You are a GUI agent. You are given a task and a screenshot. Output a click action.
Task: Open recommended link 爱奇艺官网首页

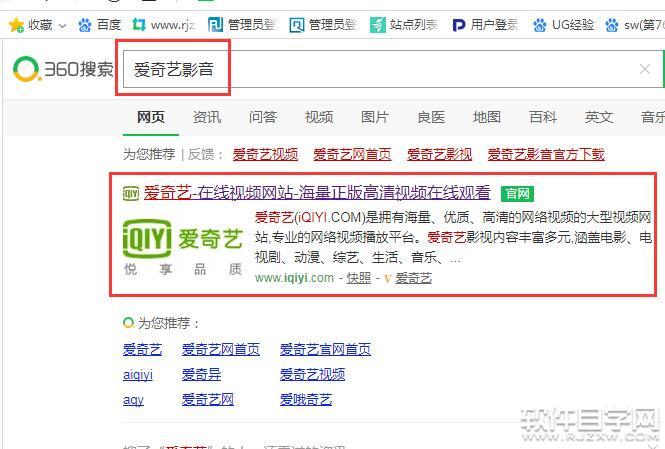pos(325,349)
